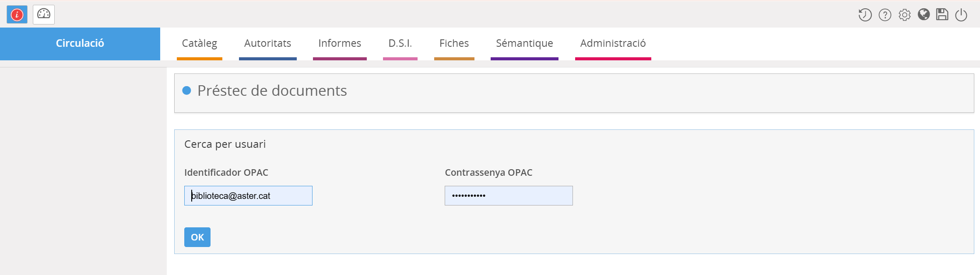This screenshot has height=275, width=980.
Task: Click the help question mark icon
Action: pos(885,15)
